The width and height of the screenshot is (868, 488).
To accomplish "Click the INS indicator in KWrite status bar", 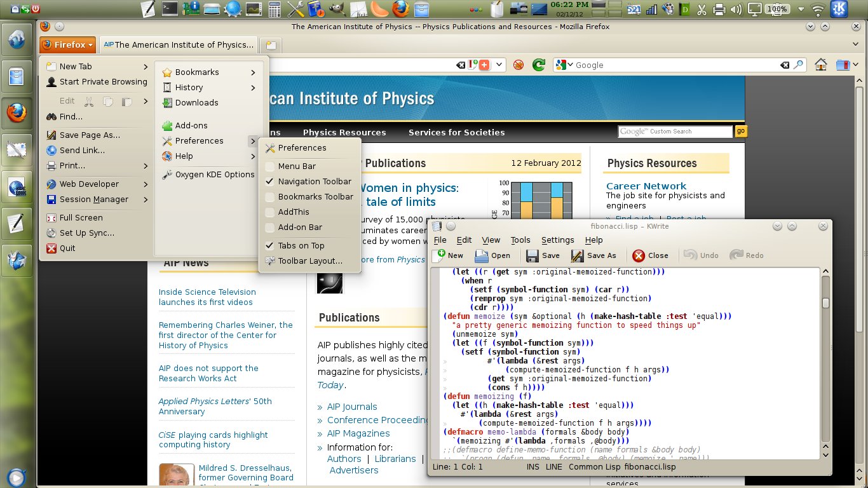I will tap(532, 467).
